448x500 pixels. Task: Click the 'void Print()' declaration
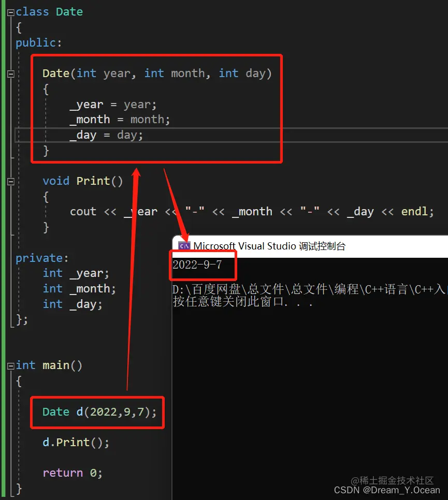83,181
